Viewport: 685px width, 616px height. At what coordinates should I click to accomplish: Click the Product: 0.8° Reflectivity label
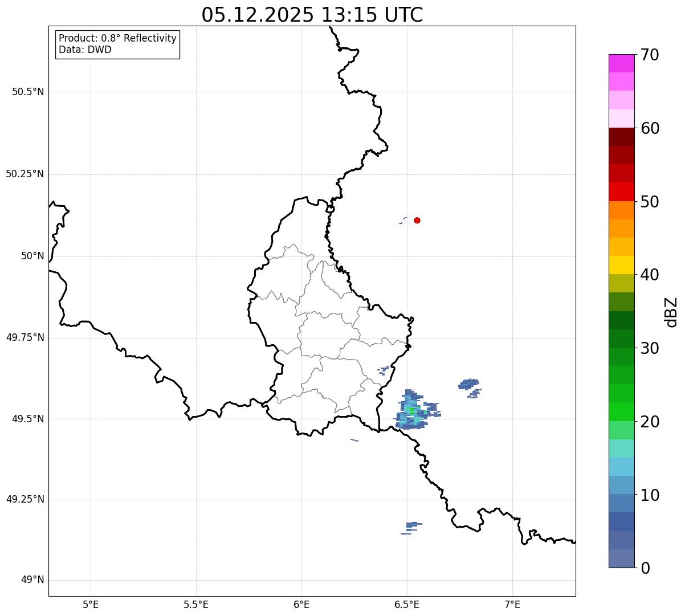[118, 38]
